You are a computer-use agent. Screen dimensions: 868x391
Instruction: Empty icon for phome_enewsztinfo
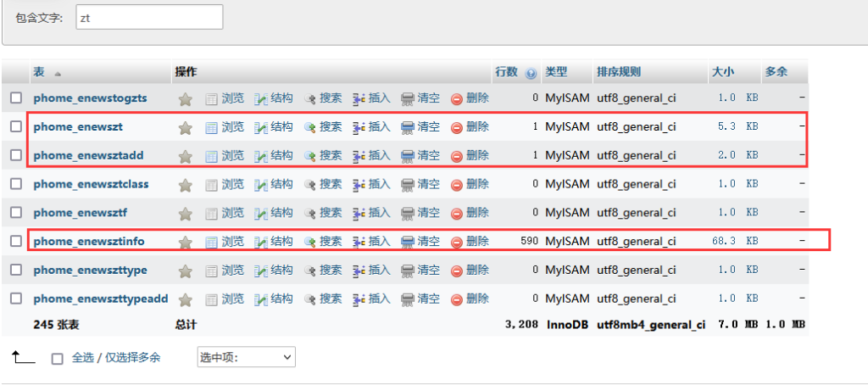[408, 243]
